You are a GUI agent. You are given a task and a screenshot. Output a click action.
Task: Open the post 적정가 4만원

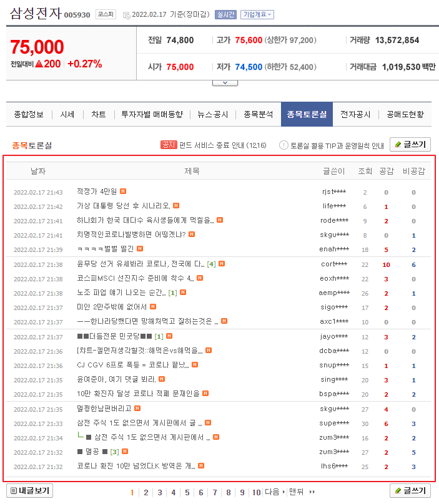coord(97,191)
